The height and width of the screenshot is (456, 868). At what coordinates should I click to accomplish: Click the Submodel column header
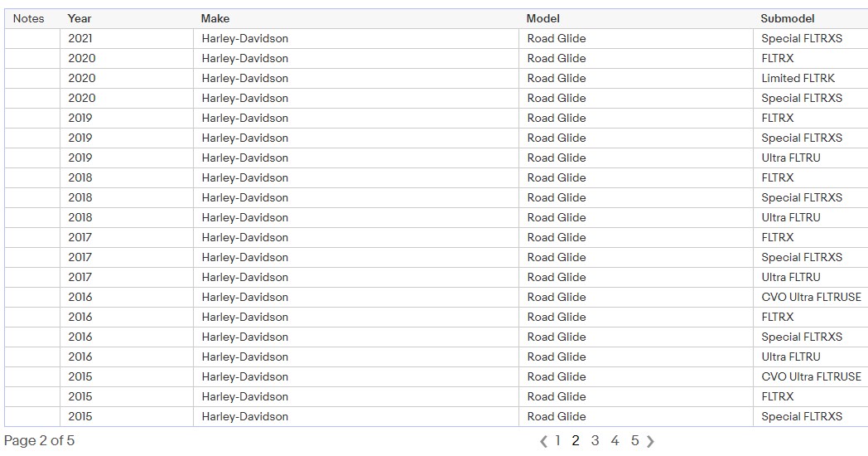click(x=788, y=18)
